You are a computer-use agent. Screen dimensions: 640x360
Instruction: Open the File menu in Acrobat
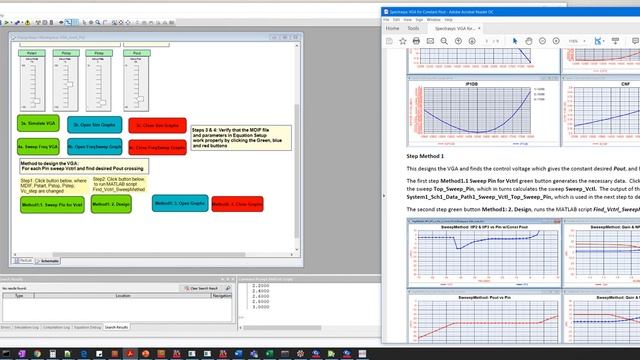coord(386,20)
